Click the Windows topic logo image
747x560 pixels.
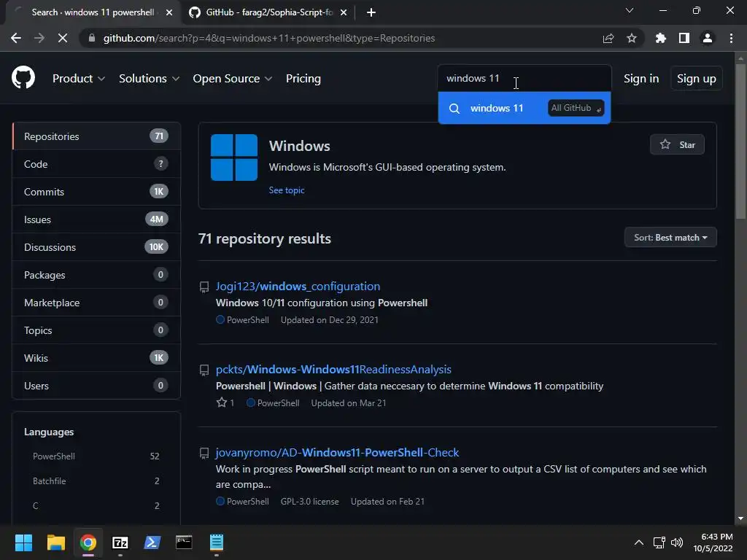point(234,157)
